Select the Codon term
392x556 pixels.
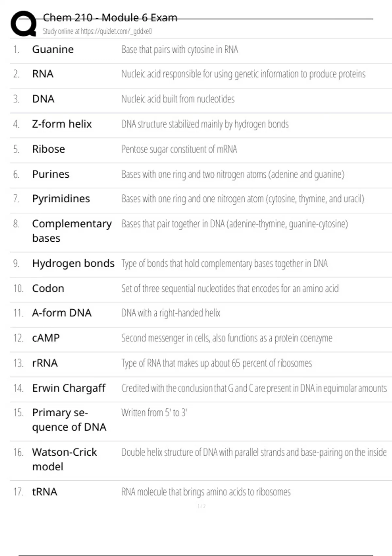(48, 288)
